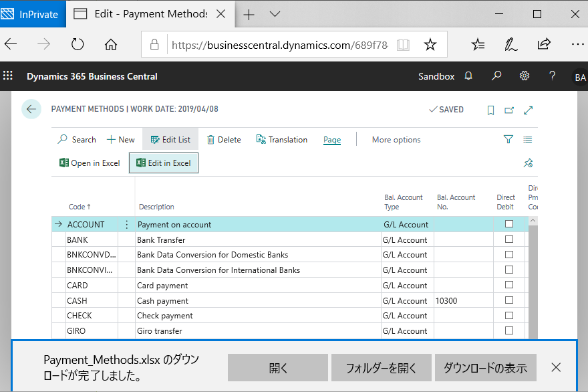Viewport: 588px width, 392px height.
Task: Click the bookmark page icon
Action: click(x=490, y=110)
